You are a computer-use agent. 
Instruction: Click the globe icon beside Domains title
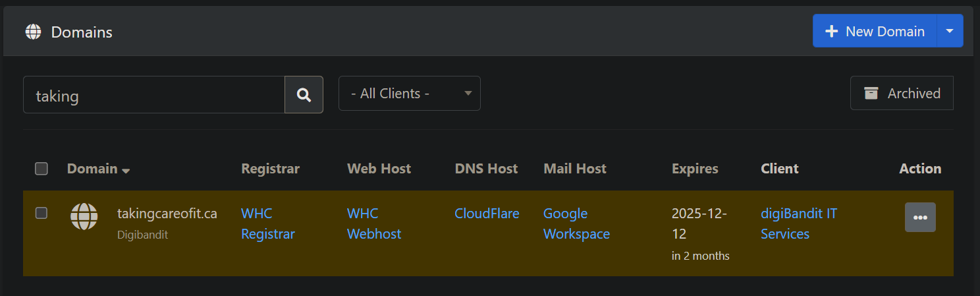tap(33, 32)
